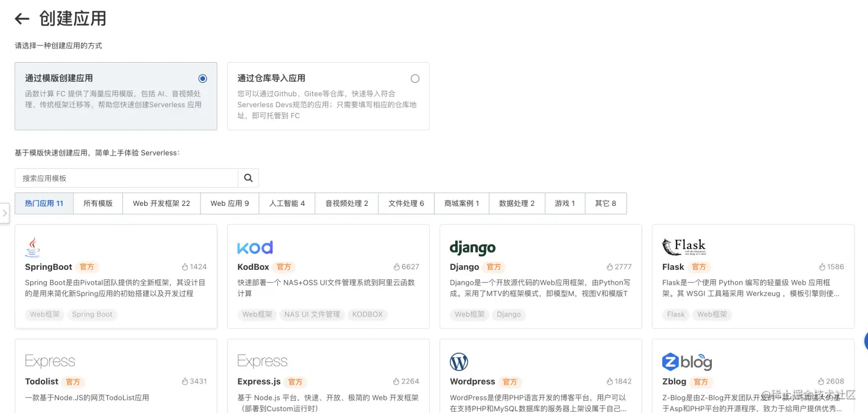Select 人工智能 4 tab
The height and width of the screenshot is (413, 868).
[287, 203]
